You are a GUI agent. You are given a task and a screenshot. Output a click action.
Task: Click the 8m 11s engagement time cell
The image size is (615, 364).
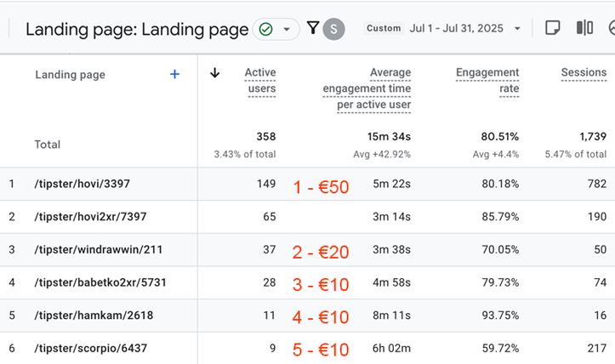[x=391, y=316]
